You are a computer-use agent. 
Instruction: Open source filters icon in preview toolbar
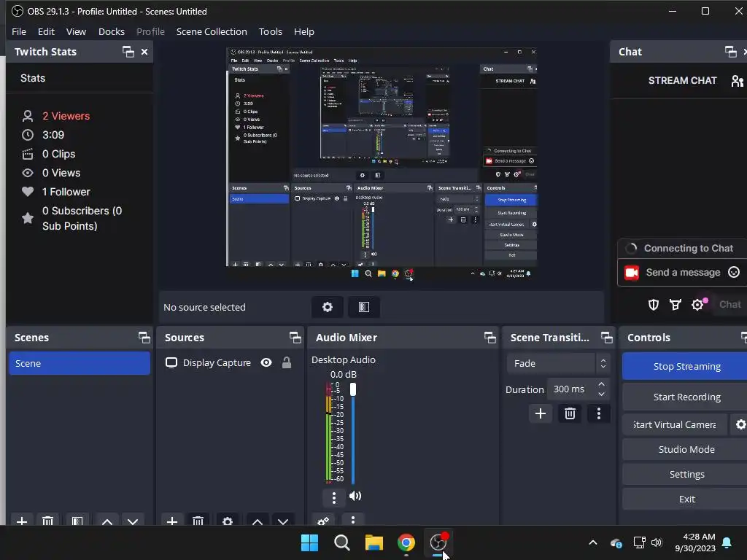[364, 307]
